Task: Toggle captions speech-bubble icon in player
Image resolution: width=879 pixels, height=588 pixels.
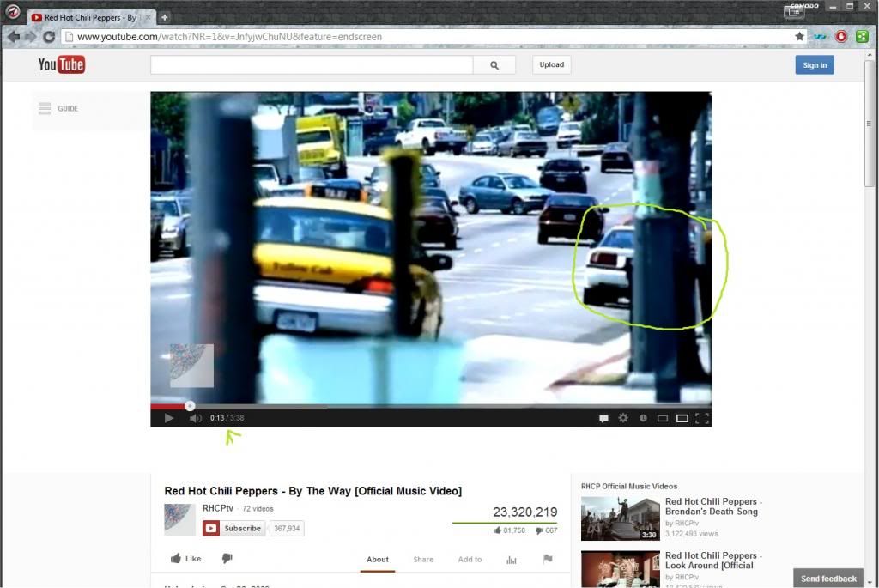Action: [x=603, y=418]
